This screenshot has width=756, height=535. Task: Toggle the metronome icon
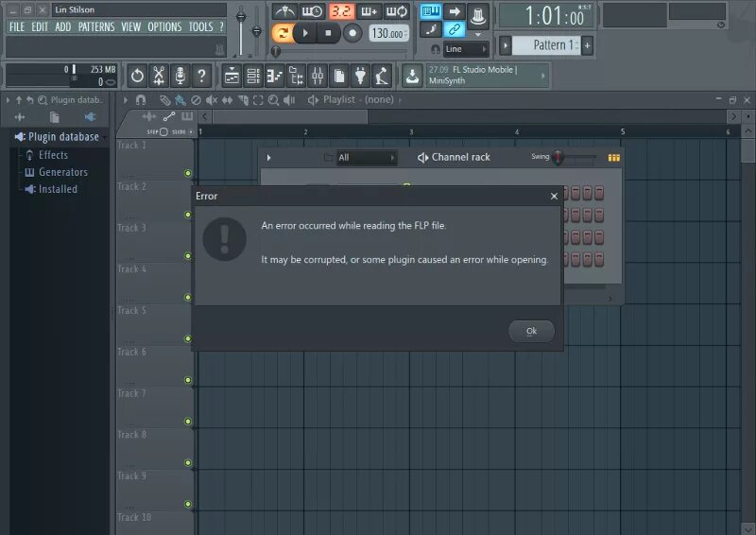tap(285, 11)
